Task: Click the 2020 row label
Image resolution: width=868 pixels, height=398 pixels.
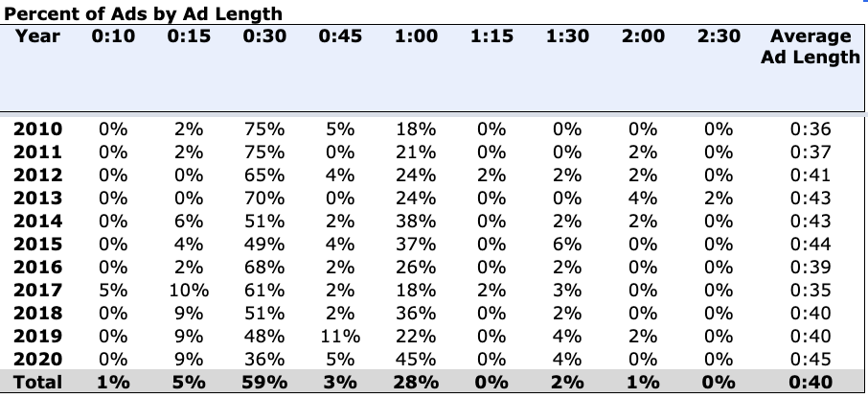Action: tap(37, 360)
